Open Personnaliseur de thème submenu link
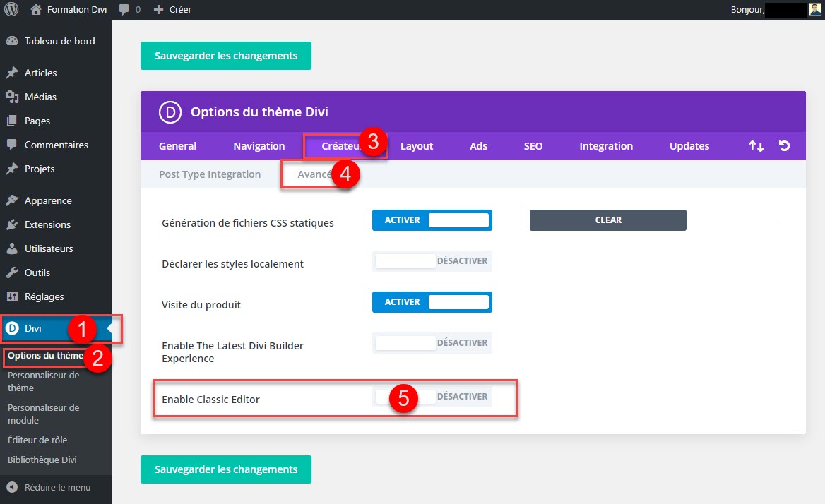 (43, 381)
